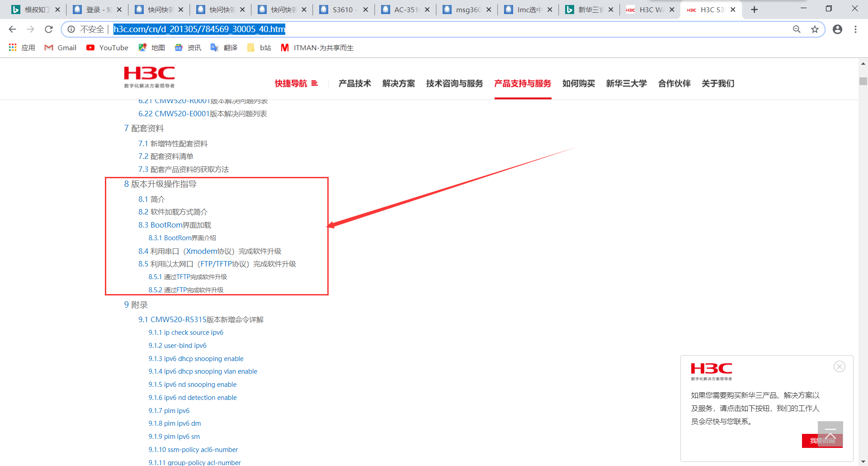Close the msg360 tab
The image size is (868, 466).
pos(489,10)
